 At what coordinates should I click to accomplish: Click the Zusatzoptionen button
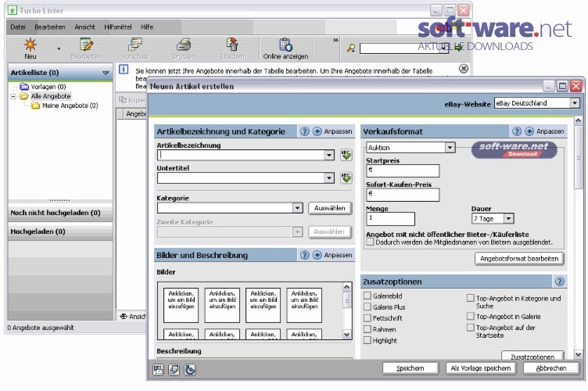point(532,356)
